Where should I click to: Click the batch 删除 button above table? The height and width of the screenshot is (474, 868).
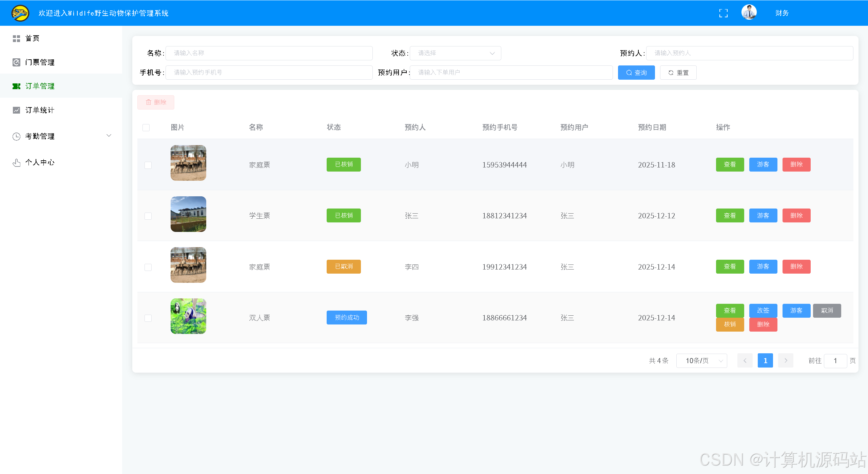pos(156,102)
